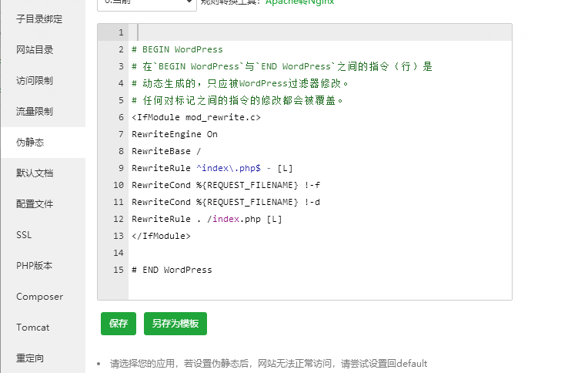Click the comment line starting 任何对标记之间

pyautogui.click(x=237, y=100)
